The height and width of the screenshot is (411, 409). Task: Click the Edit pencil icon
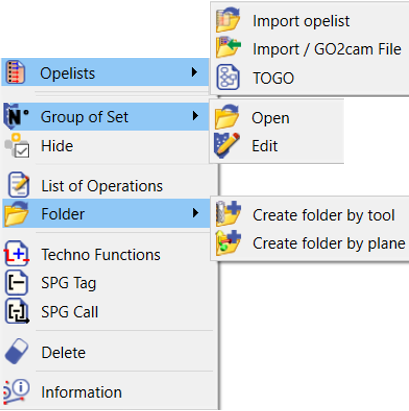click(227, 145)
